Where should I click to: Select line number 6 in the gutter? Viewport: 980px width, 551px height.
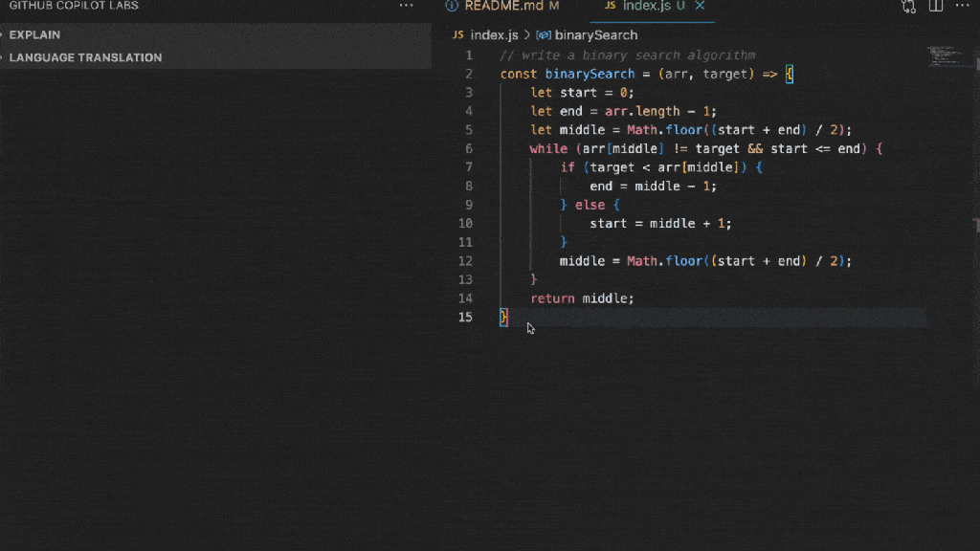pos(469,148)
